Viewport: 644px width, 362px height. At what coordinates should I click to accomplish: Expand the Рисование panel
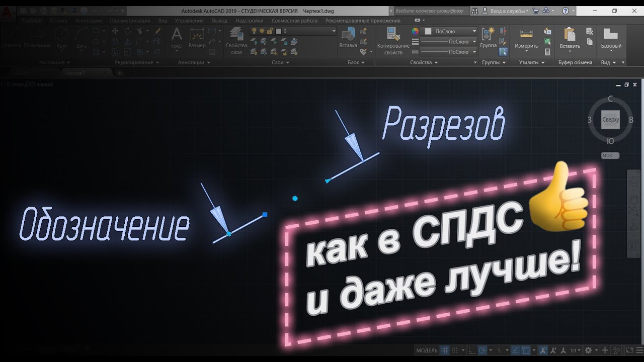click(x=54, y=63)
